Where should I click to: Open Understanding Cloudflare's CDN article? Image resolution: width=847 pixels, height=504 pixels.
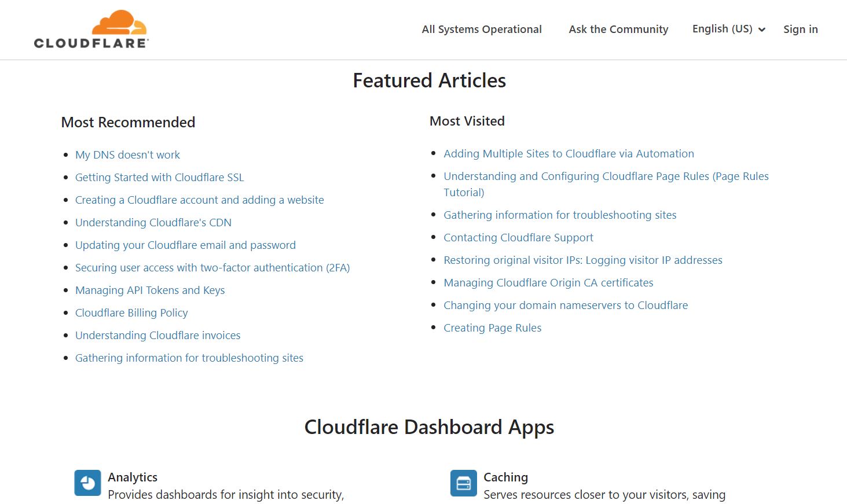(153, 222)
